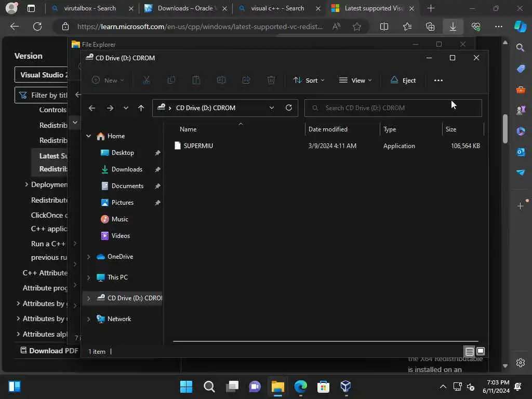Go forward in File Explorer navigation
This screenshot has height=399, width=532.
click(x=110, y=108)
